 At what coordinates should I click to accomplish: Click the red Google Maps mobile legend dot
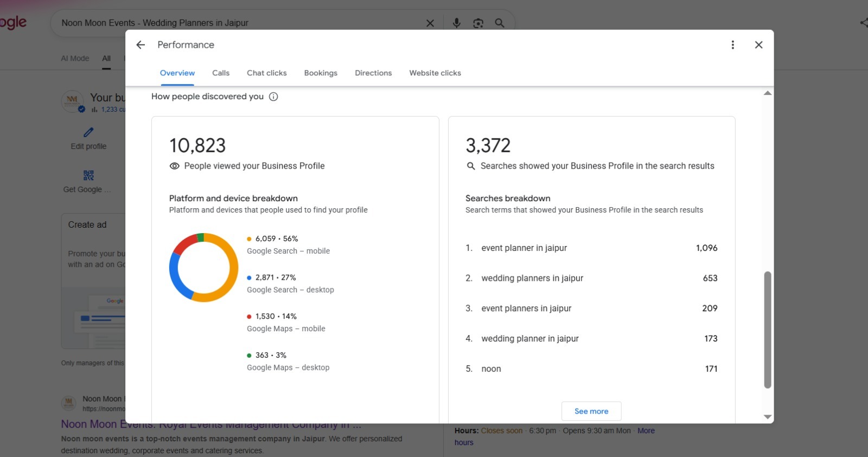click(x=249, y=317)
